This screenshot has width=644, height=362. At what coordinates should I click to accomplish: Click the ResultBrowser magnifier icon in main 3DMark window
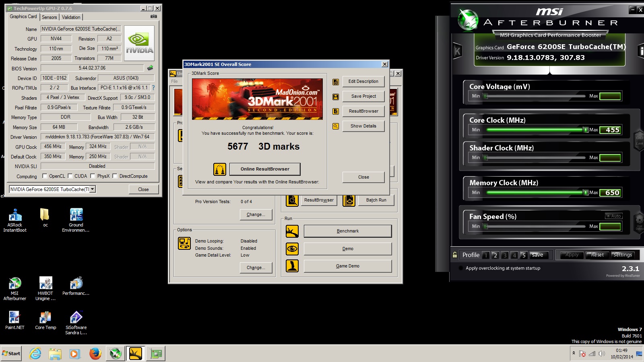point(292,200)
